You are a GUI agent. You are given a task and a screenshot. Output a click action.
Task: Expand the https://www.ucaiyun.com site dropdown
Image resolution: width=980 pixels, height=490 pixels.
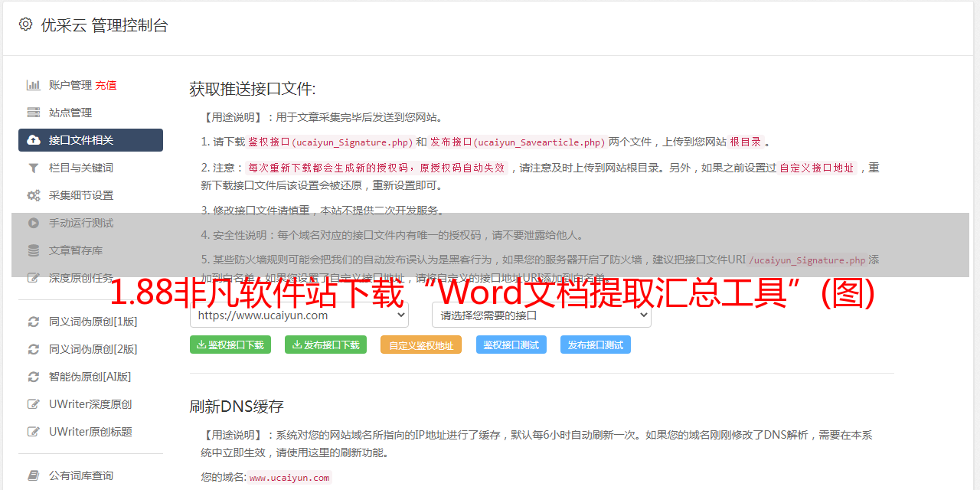pyautogui.click(x=299, y=315)
